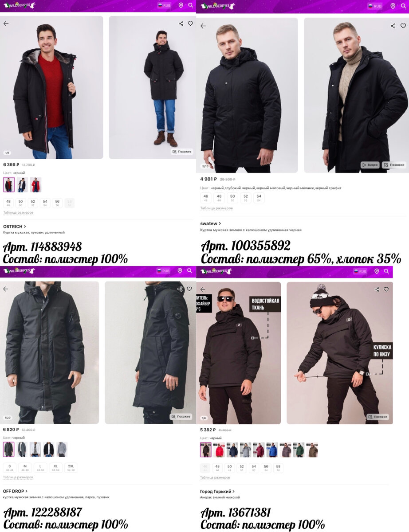Open location pin in the swatew listing header

393,6
